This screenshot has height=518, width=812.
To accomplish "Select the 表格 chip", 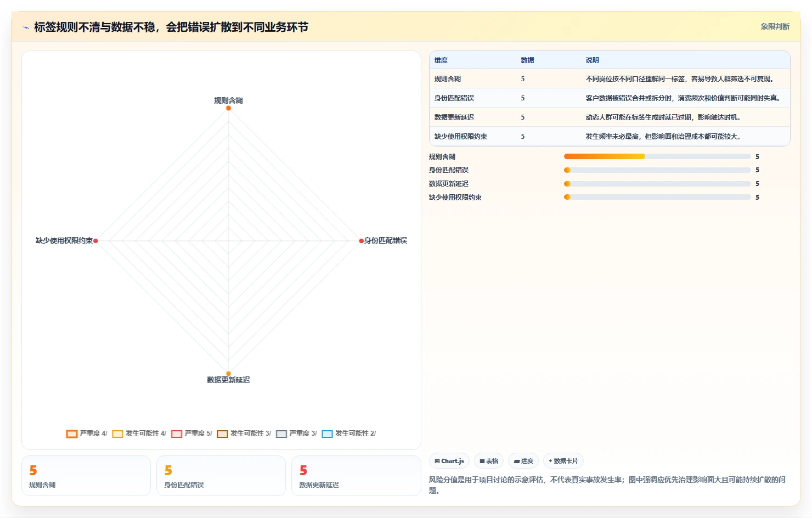I will [x=489, y=461].
